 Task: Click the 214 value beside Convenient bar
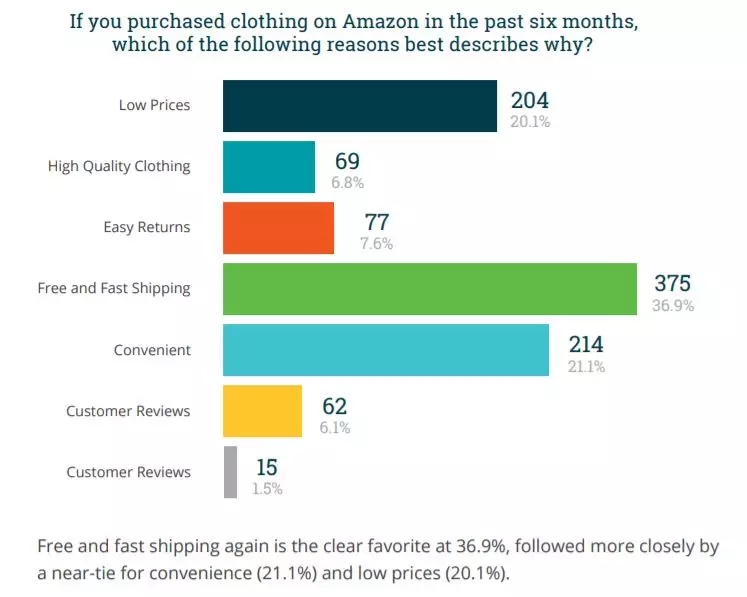586,344
